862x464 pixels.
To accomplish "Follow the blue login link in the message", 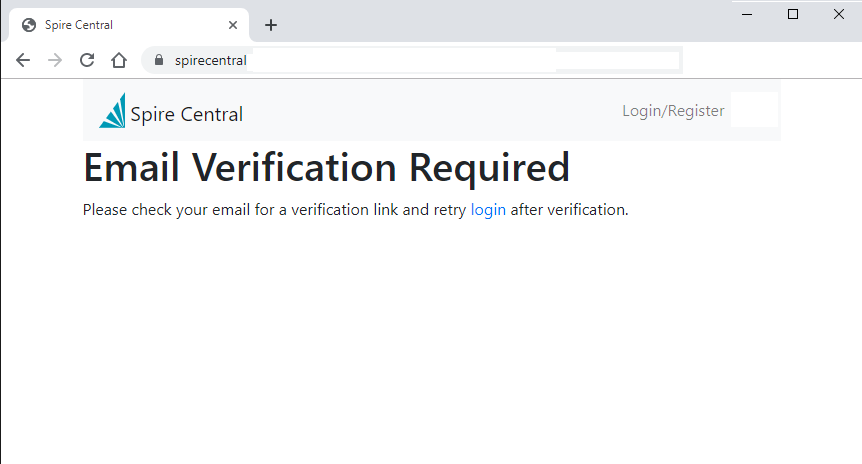I will coord(488,210).
